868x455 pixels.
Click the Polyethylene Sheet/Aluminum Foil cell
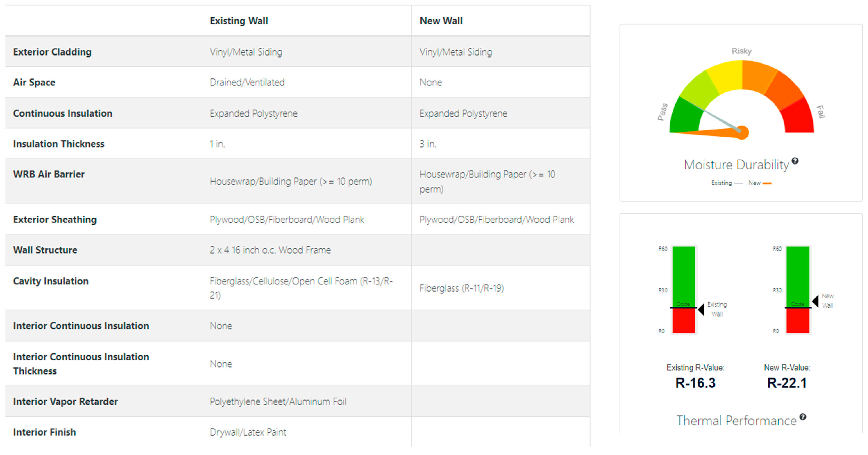click(278, 402)
